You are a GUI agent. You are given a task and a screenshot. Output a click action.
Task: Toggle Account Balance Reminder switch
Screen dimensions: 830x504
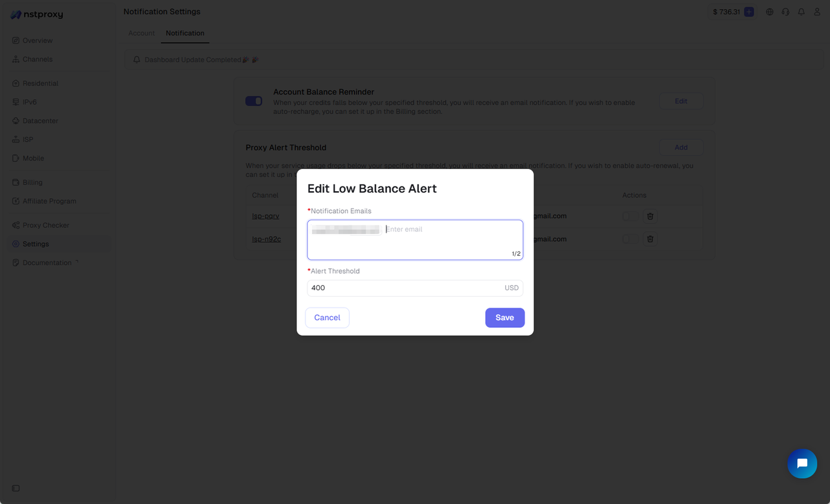pyautogui.click(x=254, y=101)
